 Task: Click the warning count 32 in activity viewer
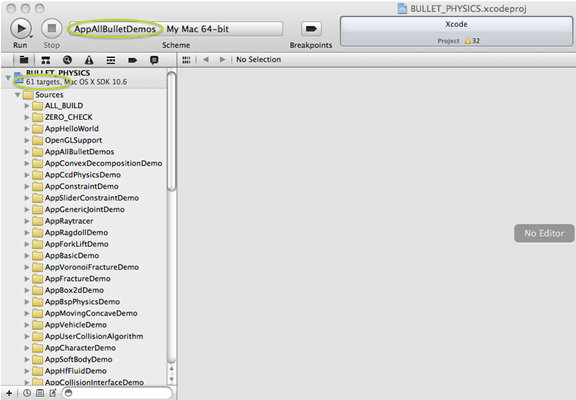(x=472, y=41)
